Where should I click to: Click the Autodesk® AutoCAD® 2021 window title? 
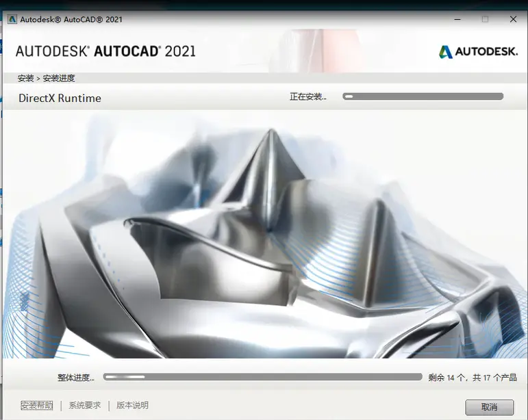tap(71, 20)
